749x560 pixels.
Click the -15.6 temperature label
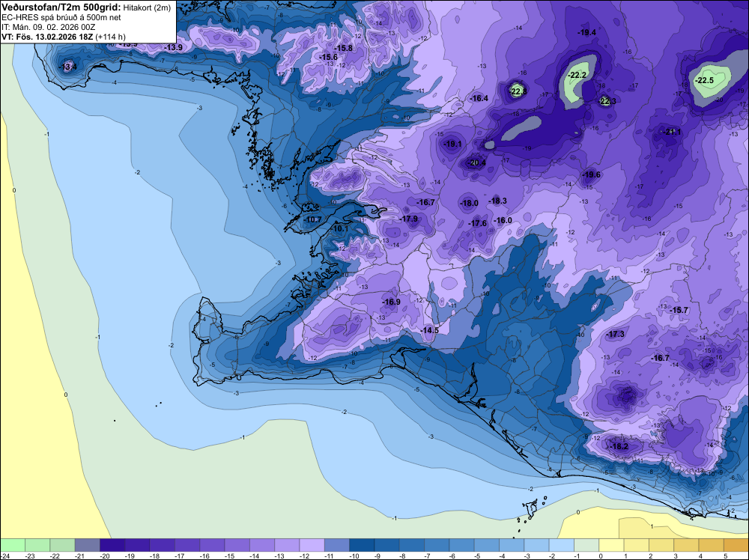pyautogui.click(x=328, y=58)
